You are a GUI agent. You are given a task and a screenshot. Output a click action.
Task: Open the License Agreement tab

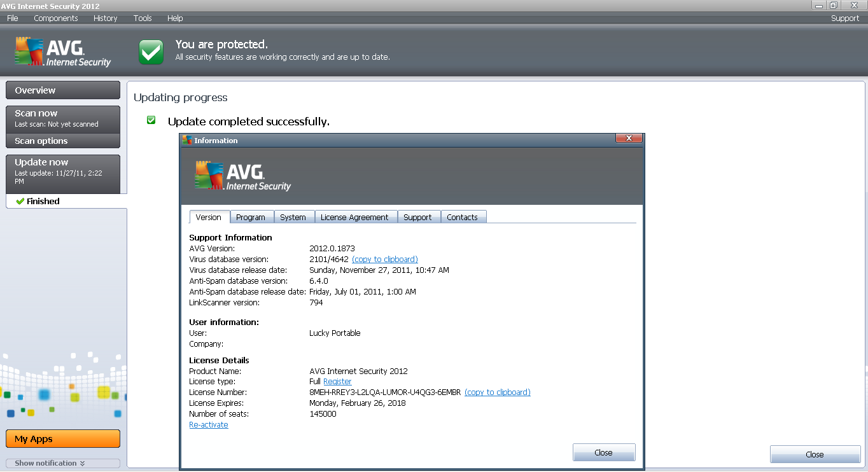(354, 217)
